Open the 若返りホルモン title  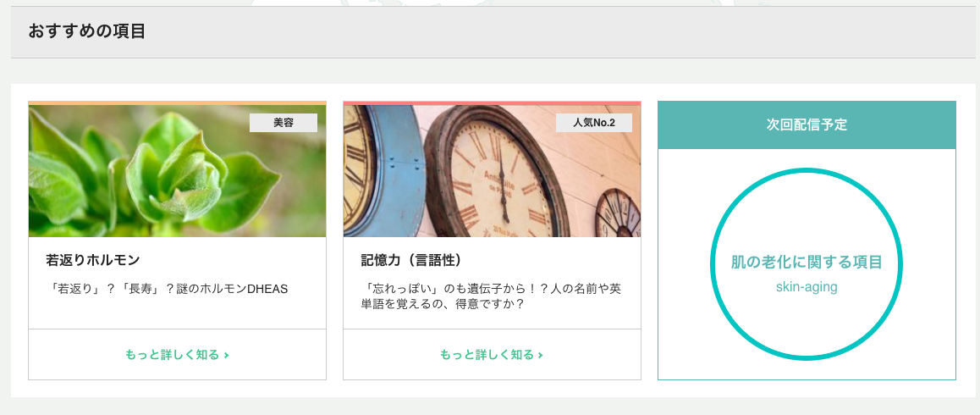(92, 260)
